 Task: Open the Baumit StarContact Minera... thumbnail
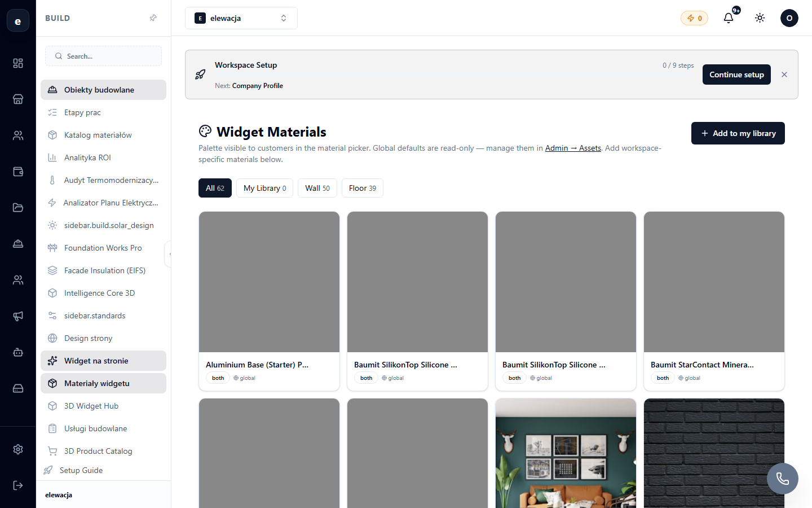click(x=714, y=282)
